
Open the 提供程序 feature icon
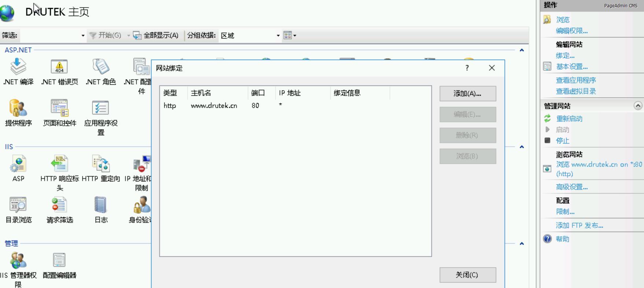pyautogui.click(x=18, y=108)
